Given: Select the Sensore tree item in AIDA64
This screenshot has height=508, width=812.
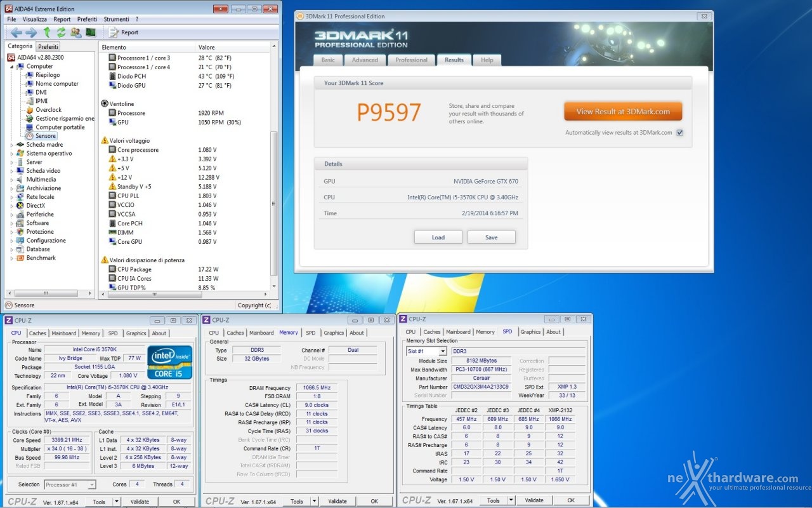Looking at the screenshot, I should [x=46, y=136].
